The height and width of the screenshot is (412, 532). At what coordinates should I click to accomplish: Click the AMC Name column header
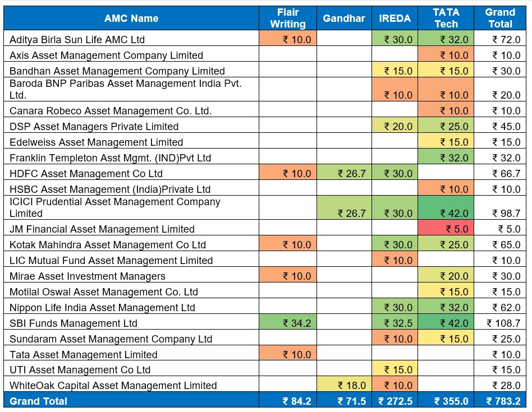[x=131, y=18]
